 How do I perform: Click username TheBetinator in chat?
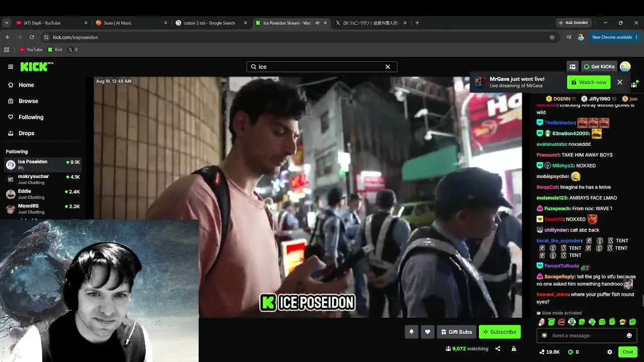click(x=559, y=123)
